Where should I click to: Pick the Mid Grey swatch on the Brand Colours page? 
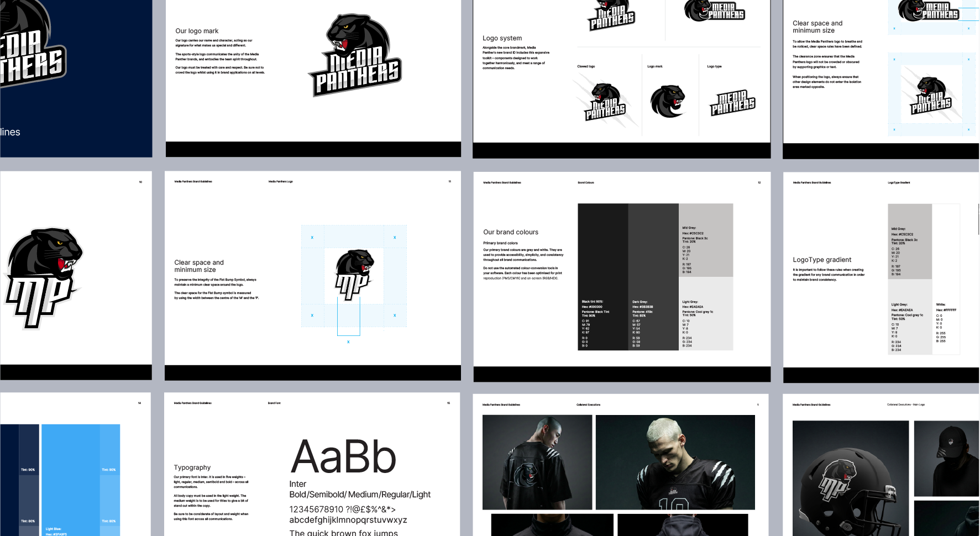tap(706, 240)
